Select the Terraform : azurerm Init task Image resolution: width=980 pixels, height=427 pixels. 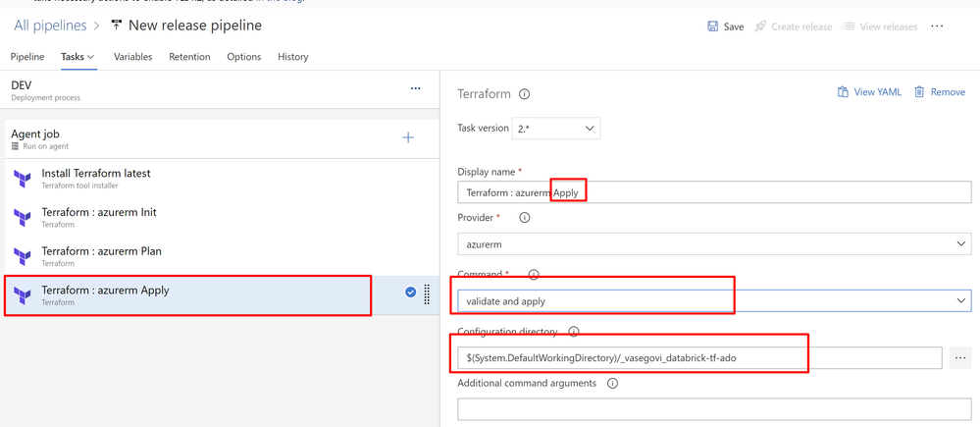(x=222, y=218)
